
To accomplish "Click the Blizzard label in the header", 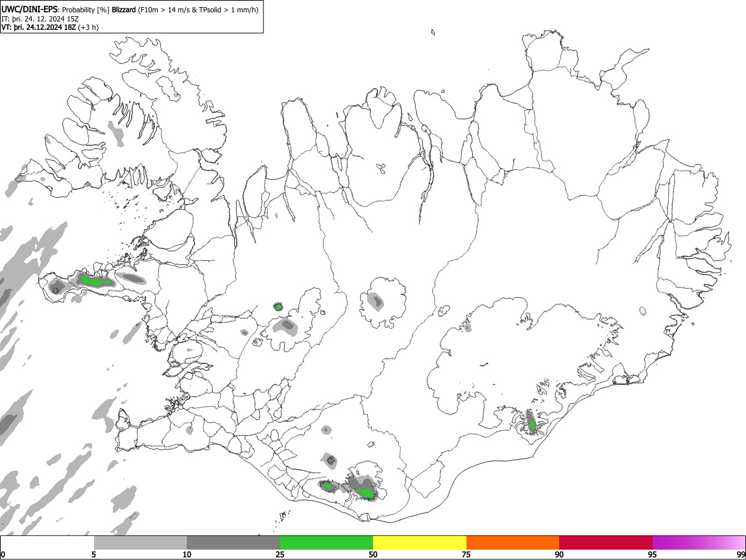I will 124,10.
